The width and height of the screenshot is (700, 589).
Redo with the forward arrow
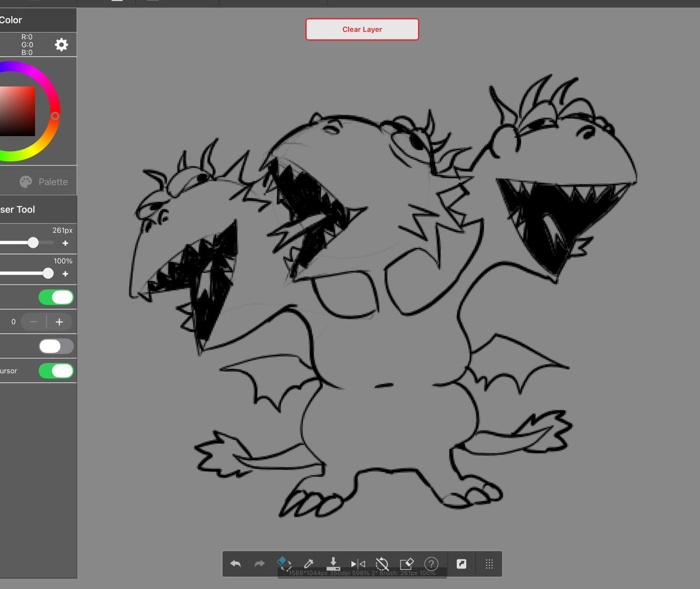click(260, 564)
